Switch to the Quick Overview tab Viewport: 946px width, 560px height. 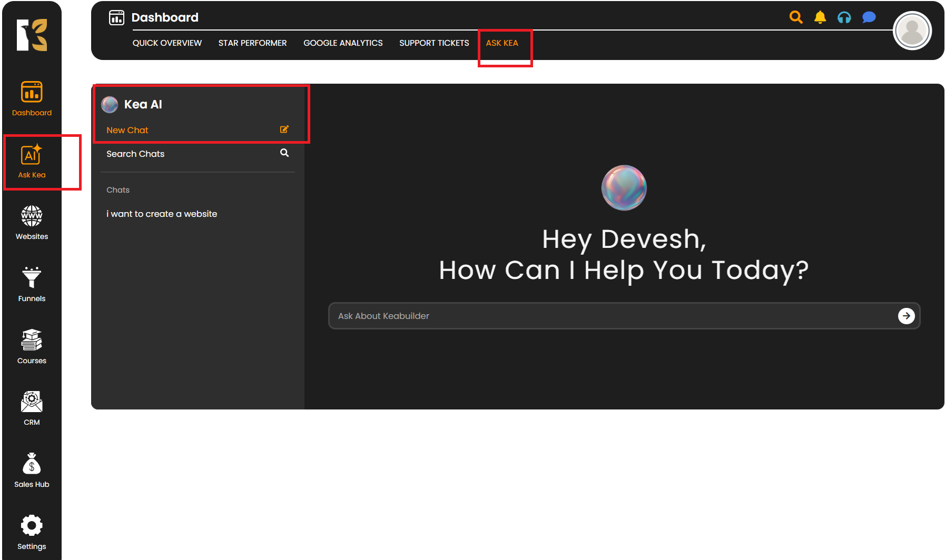167,43
